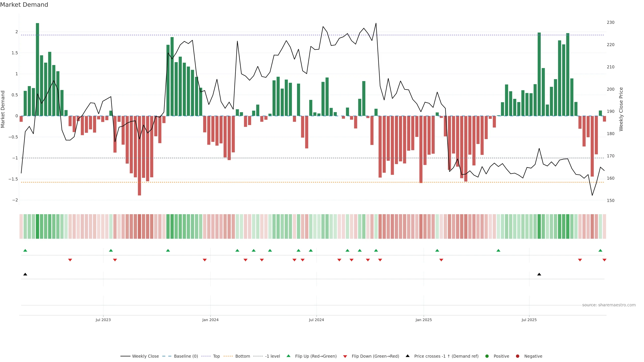The image size is (644, 362).
Task: Click the Market Demand chart title
Action: (x=24, y=5)
